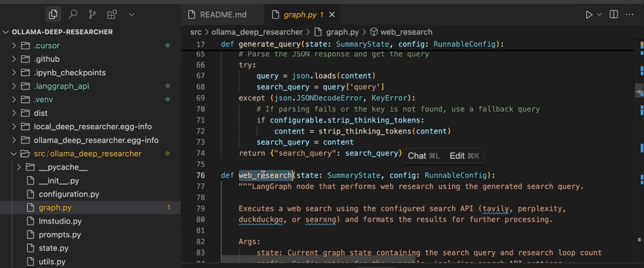The image size is (644, 268).
Task: Click the editor minimap scrollbar
Action: pos(640,90)
